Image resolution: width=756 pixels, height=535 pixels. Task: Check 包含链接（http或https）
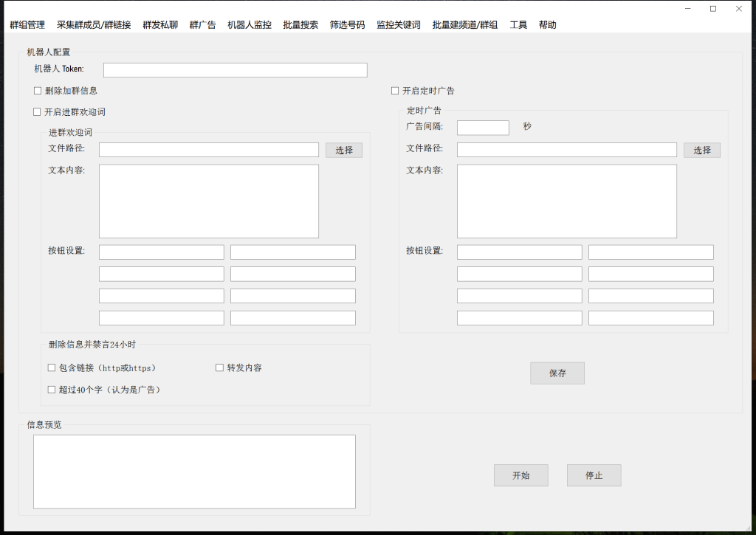pyautogui.click(x=52, y=367)
